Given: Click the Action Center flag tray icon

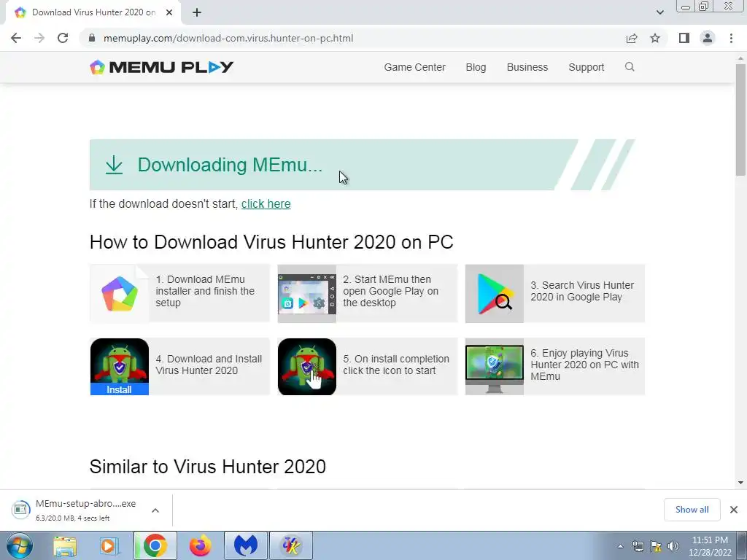Looking at the screenshot, I should 656,546.
